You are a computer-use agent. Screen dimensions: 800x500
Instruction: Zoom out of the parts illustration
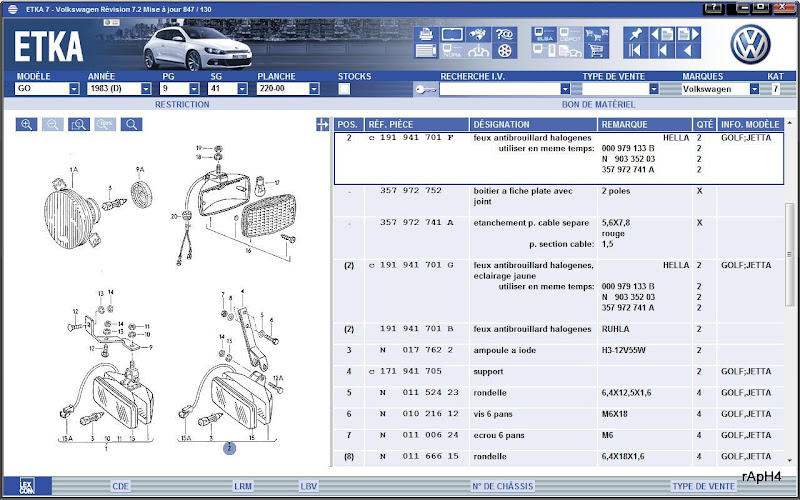click(x=53, y=124)
